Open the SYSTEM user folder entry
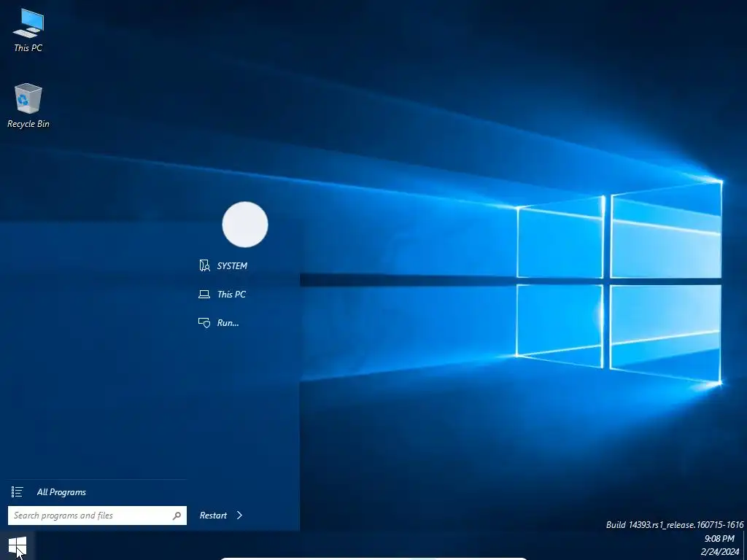Image resolution: width=747 pixels, height=560 pixels. click(x=223, y=265)
